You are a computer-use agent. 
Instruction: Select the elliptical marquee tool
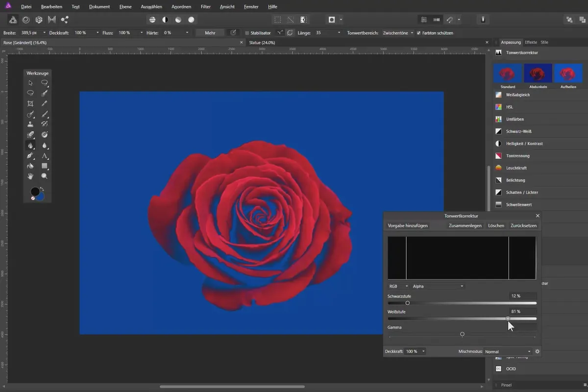(x=30, y=93)
